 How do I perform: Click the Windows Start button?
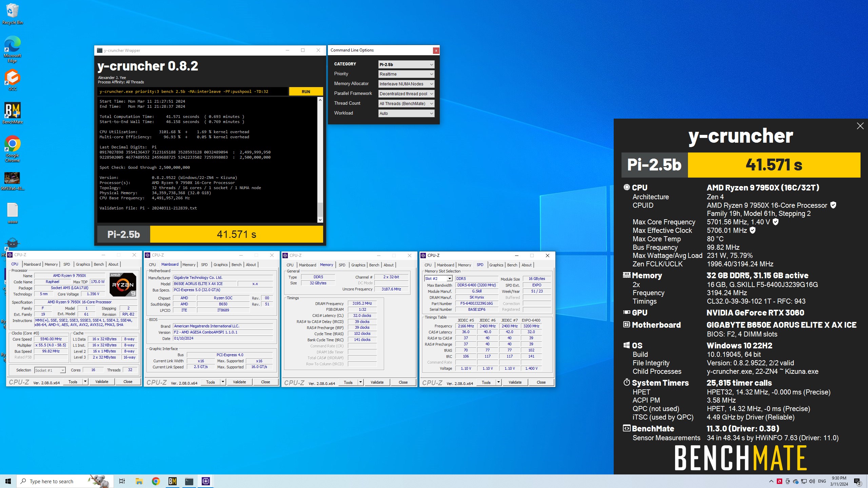click(8, 481)
